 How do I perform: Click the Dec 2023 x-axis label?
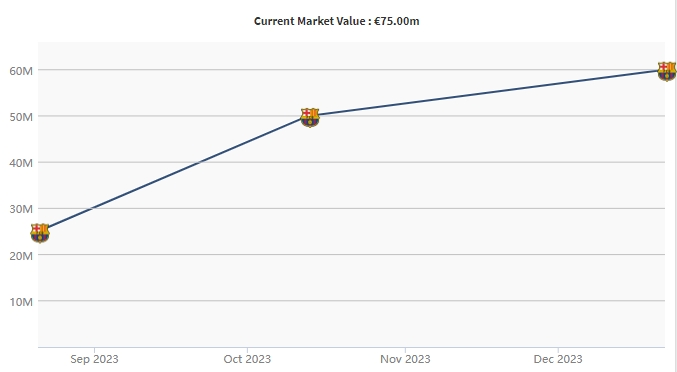tap(558, 359)
